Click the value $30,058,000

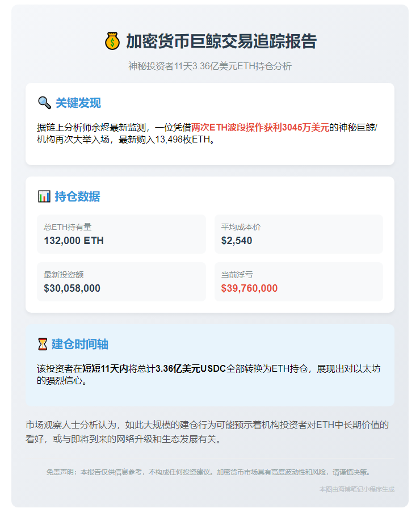click(72, 288)
